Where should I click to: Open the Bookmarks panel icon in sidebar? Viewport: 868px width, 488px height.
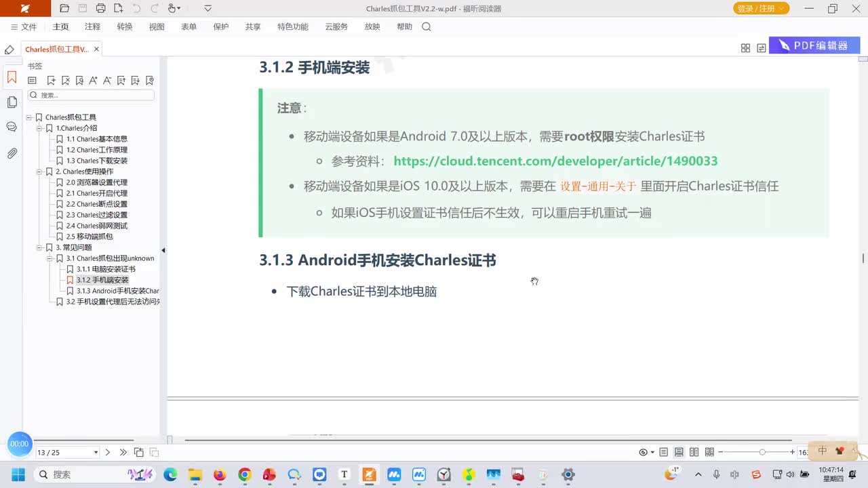(12, 77)
